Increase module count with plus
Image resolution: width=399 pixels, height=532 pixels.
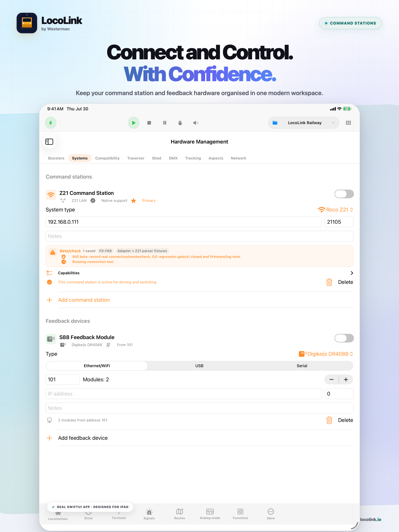click(x=346, y=379)
